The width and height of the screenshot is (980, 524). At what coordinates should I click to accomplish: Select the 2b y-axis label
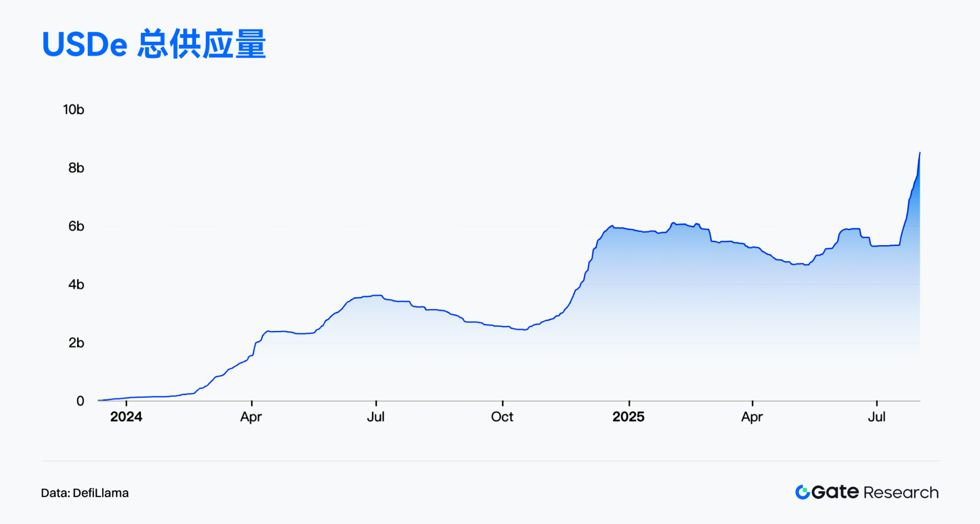(x=76, y=343)
